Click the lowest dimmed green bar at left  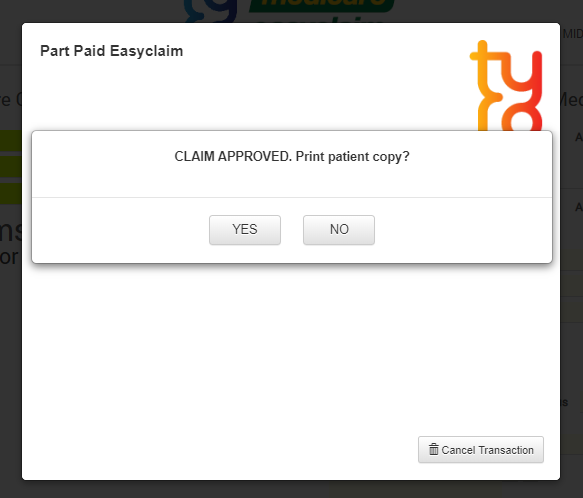pyautogui.click(x=11, y=193)
